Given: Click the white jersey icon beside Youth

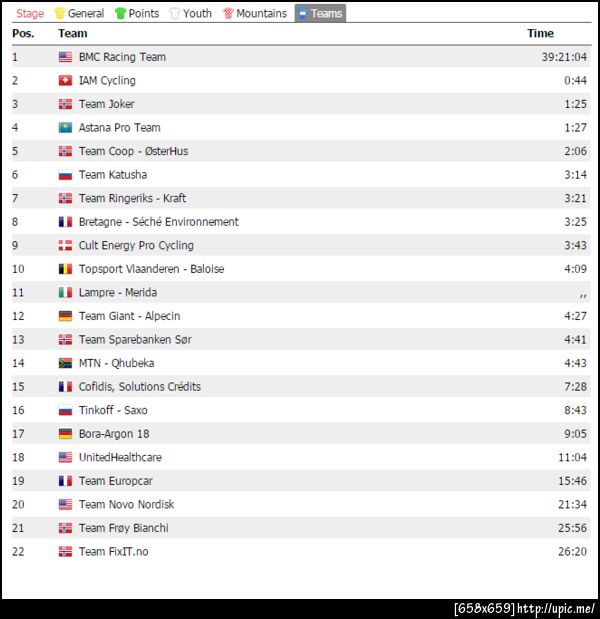Looking at the screenshot, I should (174, 13).
